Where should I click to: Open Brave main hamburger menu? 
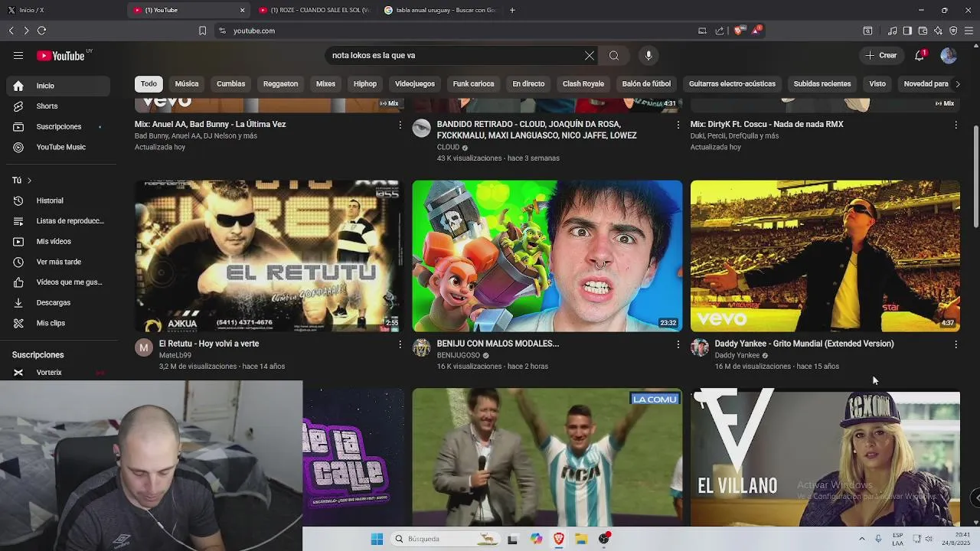click(969, 31)
